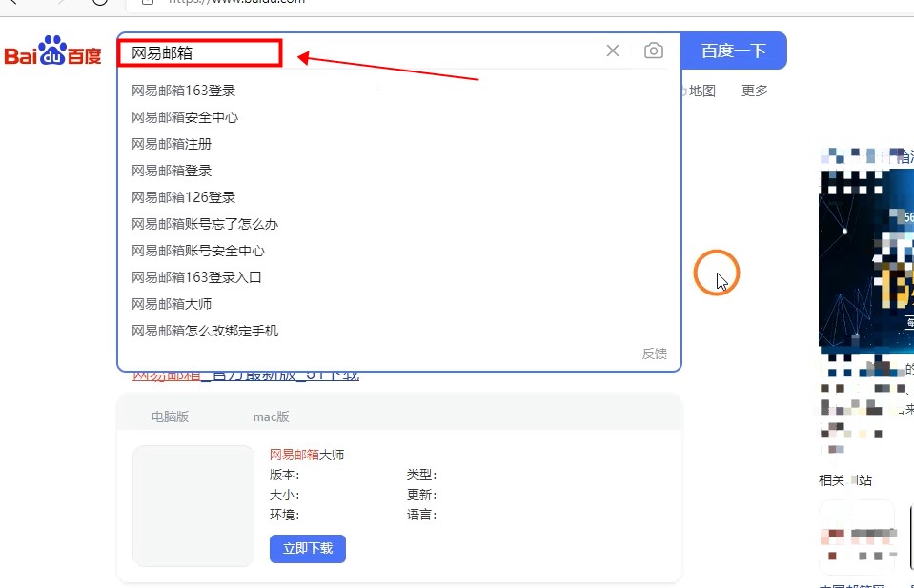Select suggestion 网易邮箱126登录
914x588 pixels.
pyautogui.click(x=183, y=198)
